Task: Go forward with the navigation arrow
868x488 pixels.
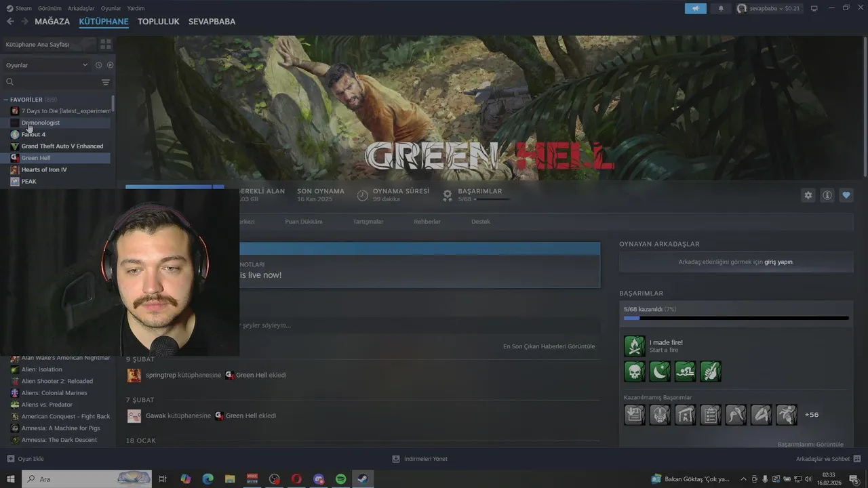Action: point(24,22)
